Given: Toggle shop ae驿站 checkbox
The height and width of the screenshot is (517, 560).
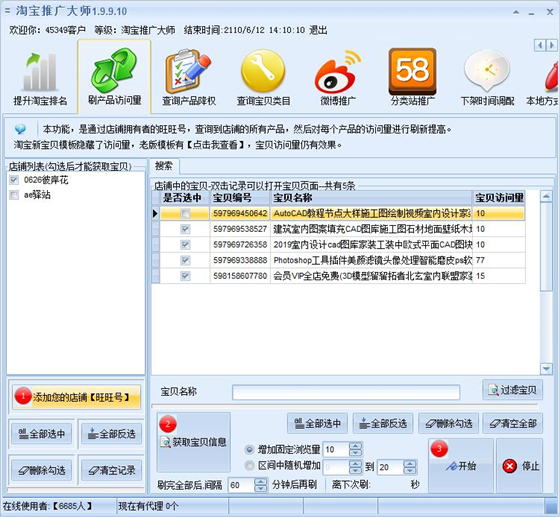Looking at the screenshot, I should pos(14,195).
